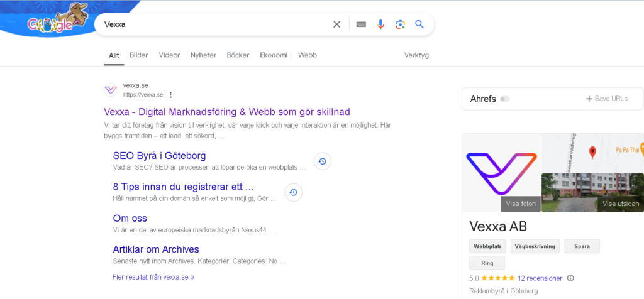This screenshot has width=644, height=299.
Task: Open the 12 recensioner link
Action: coord(540,278)
